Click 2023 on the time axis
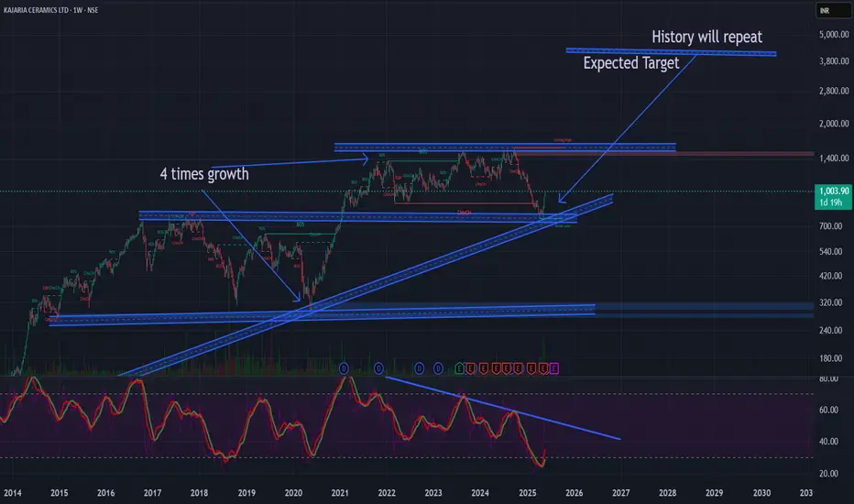 (433, 493)
